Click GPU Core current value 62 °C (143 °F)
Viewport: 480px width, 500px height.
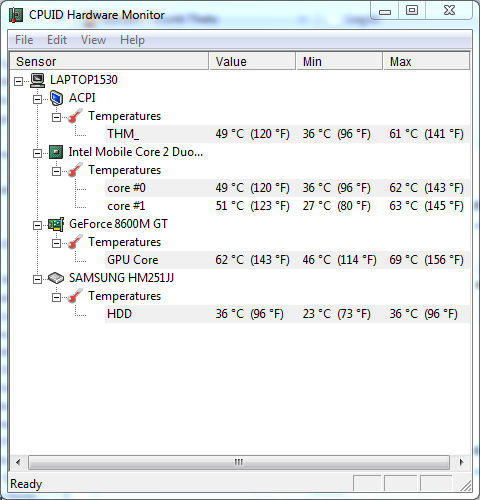[x=252, y=260]
